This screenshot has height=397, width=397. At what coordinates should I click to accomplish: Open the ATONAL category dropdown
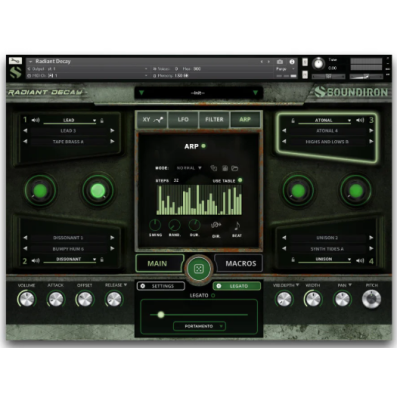point(325,120)
